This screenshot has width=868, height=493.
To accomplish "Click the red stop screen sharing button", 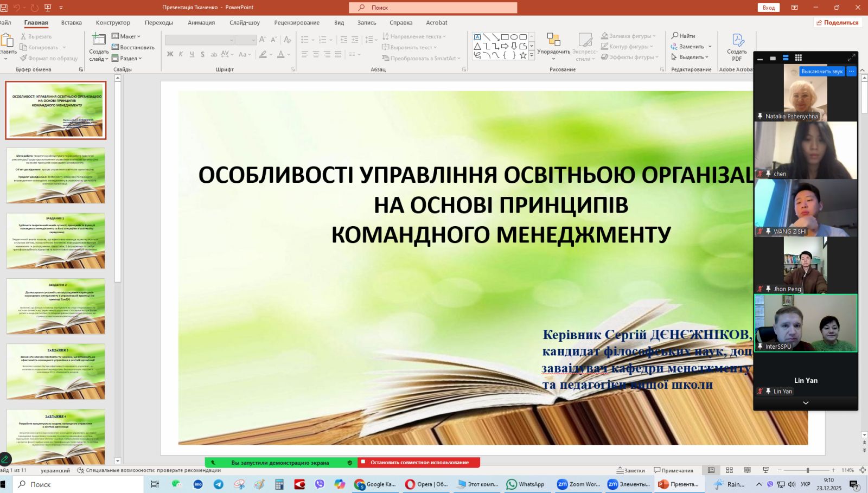I will (x=418, y=463).
